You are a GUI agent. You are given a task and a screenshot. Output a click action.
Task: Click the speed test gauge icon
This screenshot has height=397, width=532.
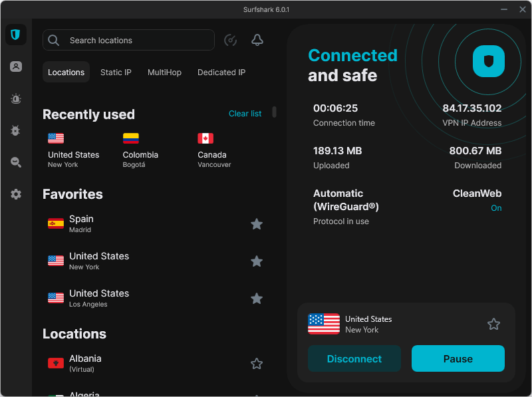tap(230, 40)
